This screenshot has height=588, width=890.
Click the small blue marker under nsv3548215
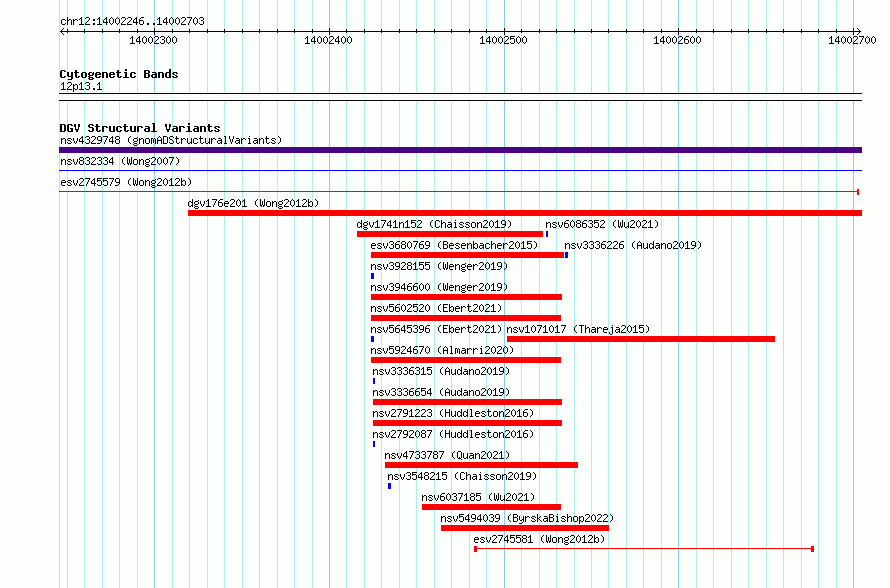(389, 486)
